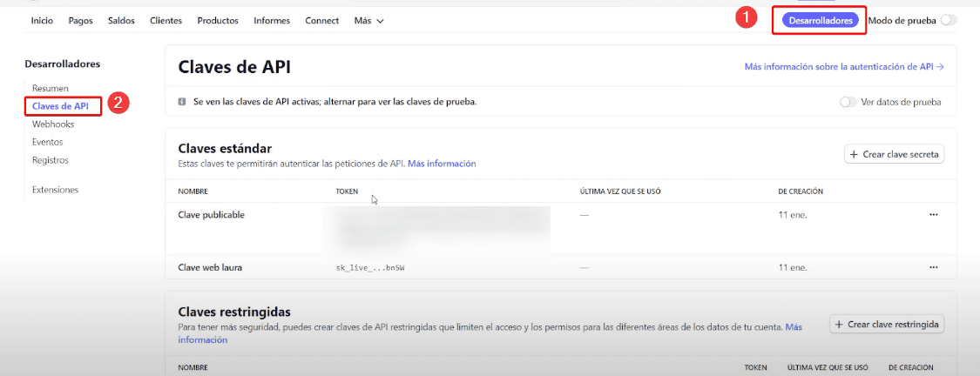Go to the Clientes tab
The image size is (980, 376).
(x=166, y=21)
